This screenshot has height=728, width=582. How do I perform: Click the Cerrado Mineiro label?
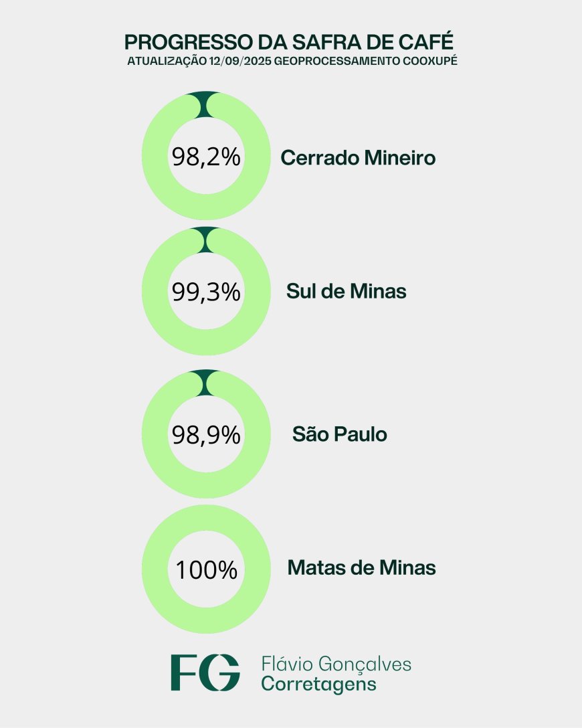point(358,158)
